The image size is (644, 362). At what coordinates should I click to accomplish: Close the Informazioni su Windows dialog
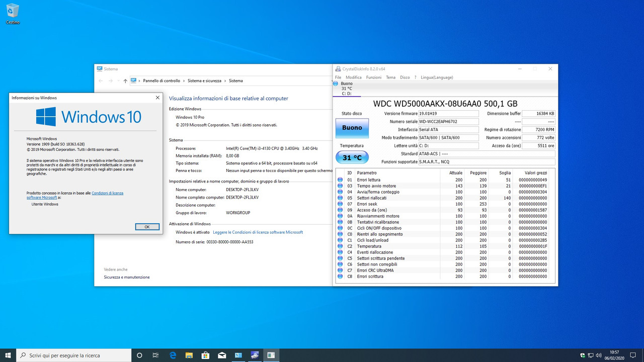point(157,98)
